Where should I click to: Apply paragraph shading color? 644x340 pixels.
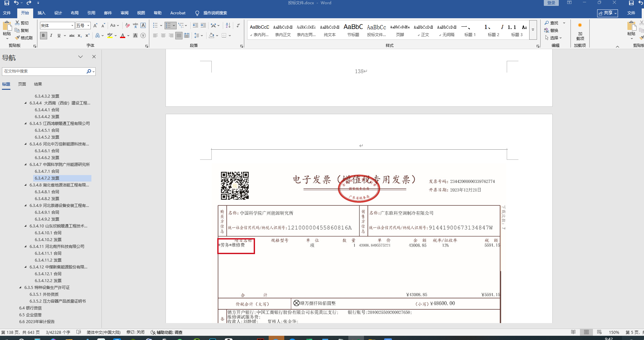click(211, 35)
